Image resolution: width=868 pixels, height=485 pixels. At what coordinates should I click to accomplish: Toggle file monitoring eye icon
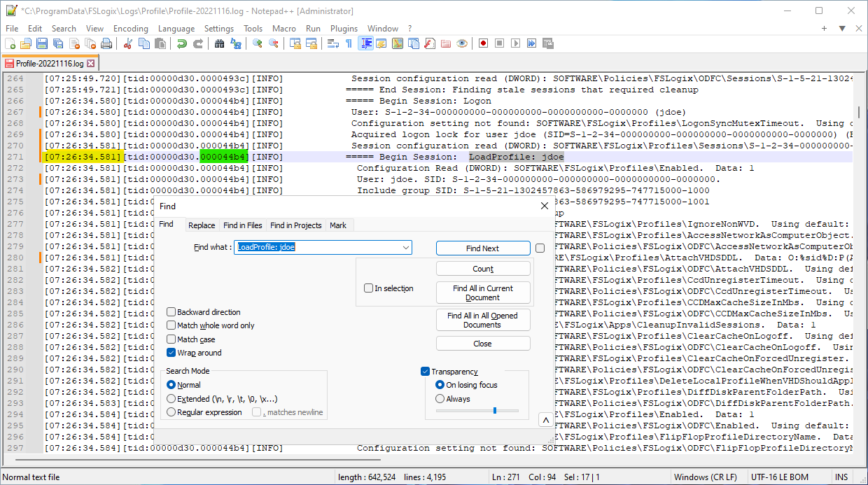[461, 43]
